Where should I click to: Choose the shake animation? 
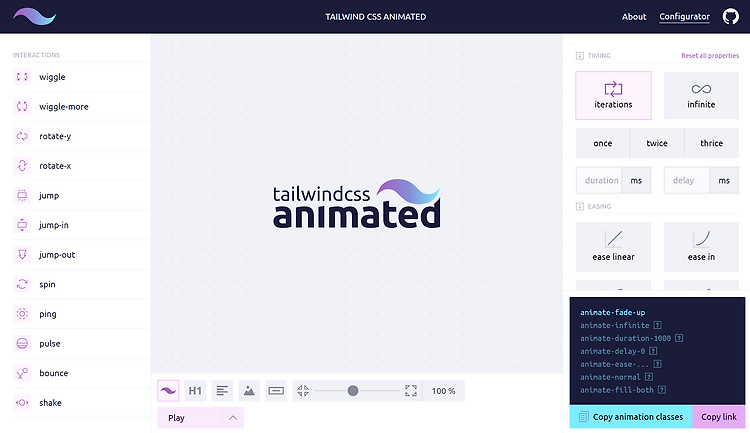tap(81, 403)
